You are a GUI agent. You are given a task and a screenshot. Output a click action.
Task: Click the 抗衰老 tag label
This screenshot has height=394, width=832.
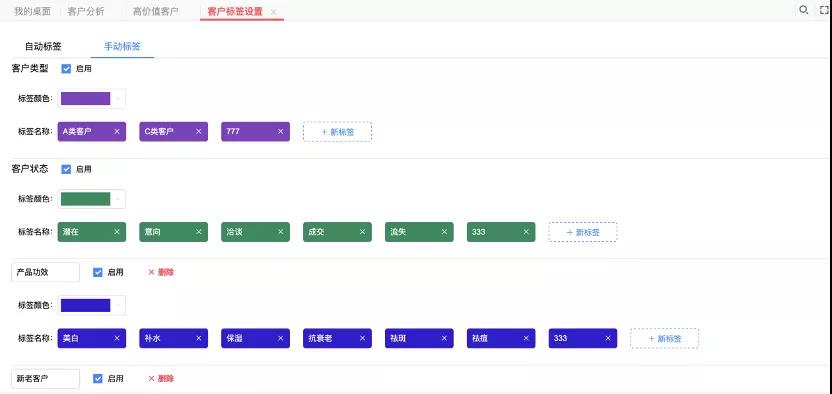(x=320, y=338)
